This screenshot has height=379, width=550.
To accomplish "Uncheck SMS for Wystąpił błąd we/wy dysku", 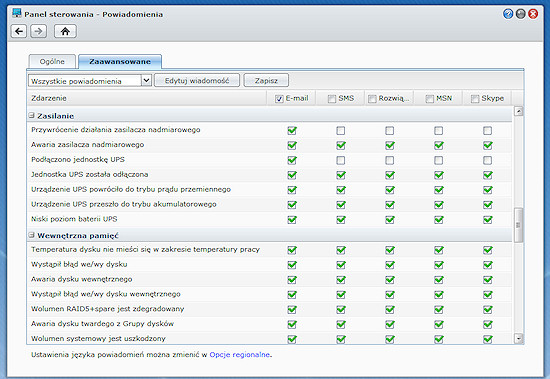I will coord(341,265).
